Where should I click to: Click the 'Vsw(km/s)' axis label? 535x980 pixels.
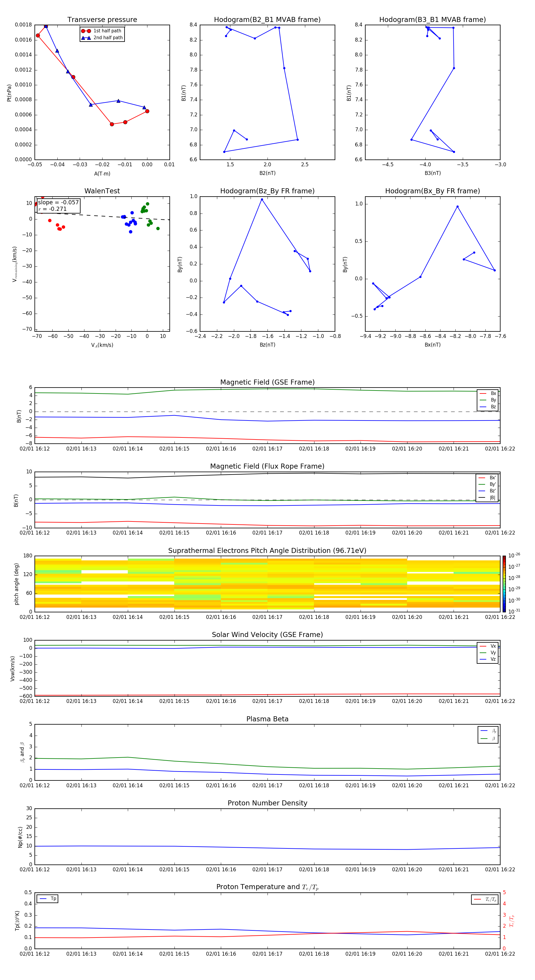coord(12,668)
